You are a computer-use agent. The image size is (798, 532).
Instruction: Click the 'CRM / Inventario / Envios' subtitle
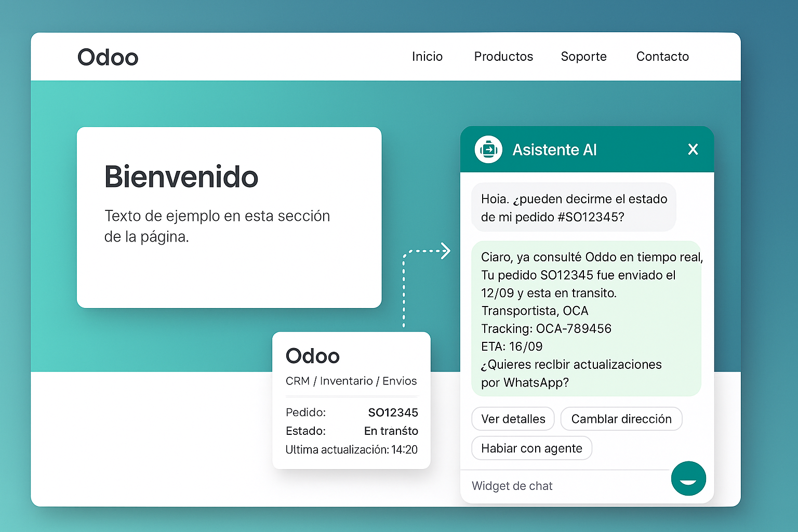[351, 381]
